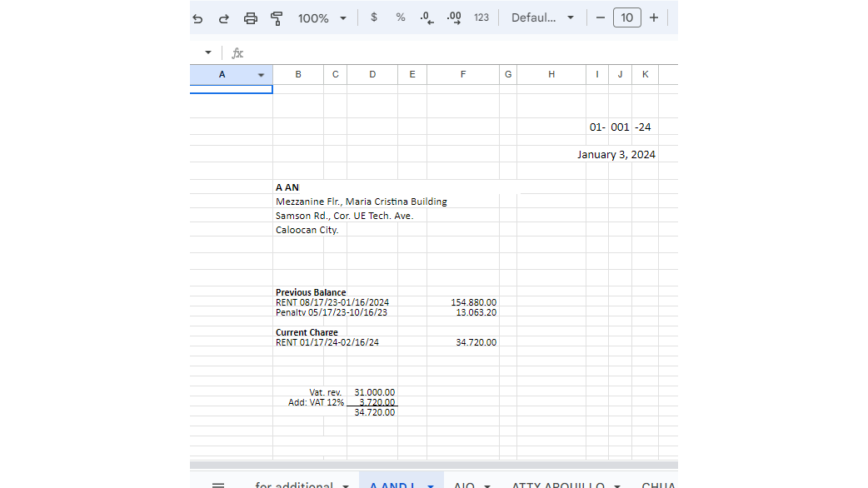The image size is (868, 488).
Task: Switch to 'for additional' sheet tab
Action: (x=293, y=485)
